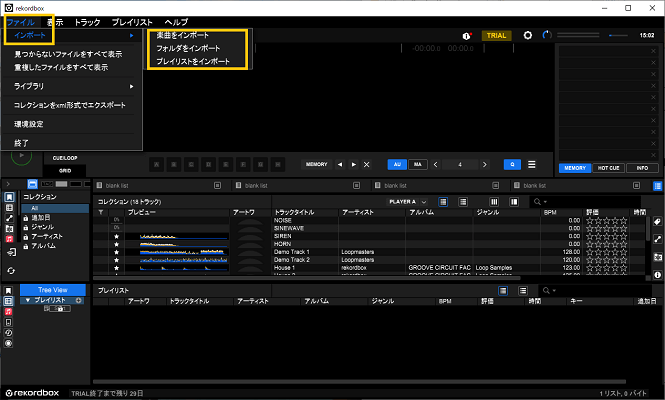Adjust the volume slider near clock
The width and height of the screenshot is (665, 400).
pos(618,36)
